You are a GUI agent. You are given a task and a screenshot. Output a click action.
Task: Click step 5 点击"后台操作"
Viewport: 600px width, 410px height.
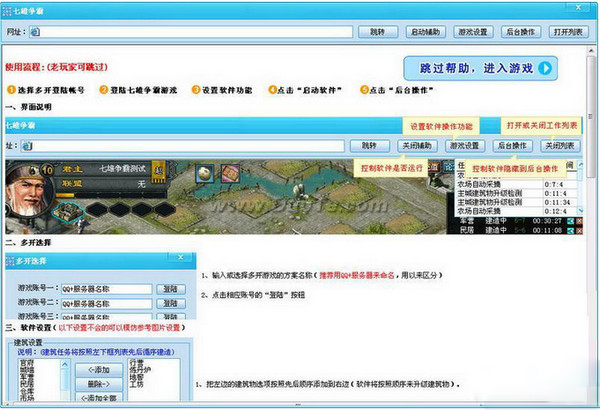coord(397,90)
